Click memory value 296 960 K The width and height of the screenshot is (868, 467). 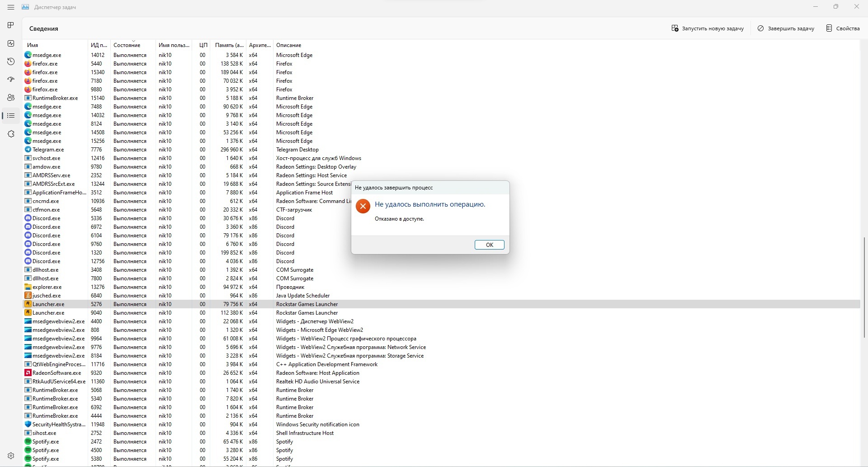[x=232, y=150]
